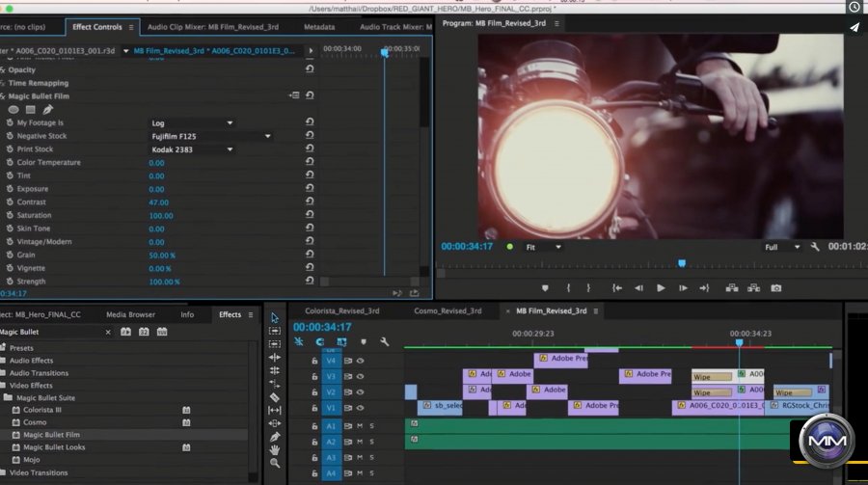The width and height of the screenshot is (868, 485).
Task: Open My Footage Is Log dropdown
Action: coord(192,122)
